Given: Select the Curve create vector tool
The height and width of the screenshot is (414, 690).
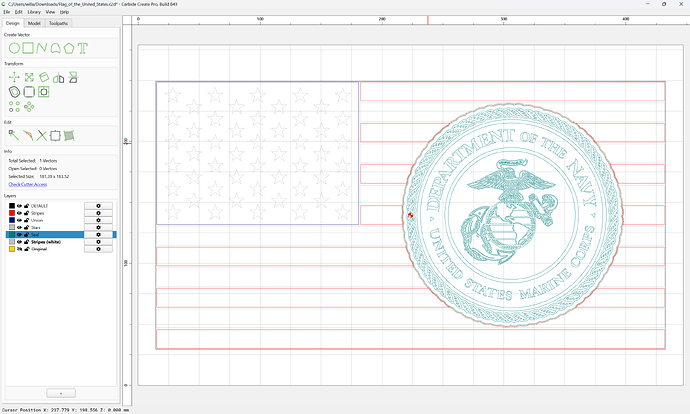Looking at the screenshot, I should tap(55, 48).
